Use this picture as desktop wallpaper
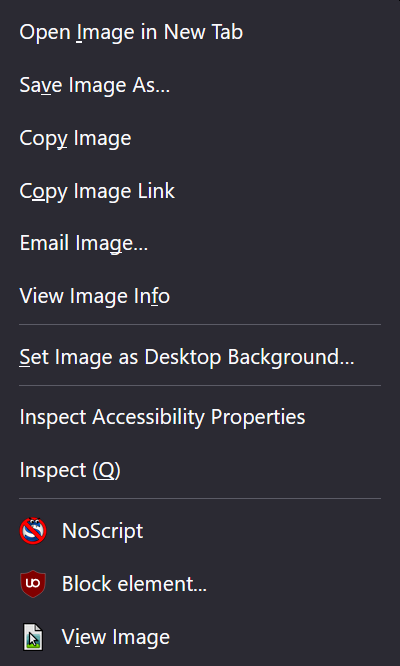Image resolution: width=400 pixels, height=666 pixels. [x=200, y=357]
